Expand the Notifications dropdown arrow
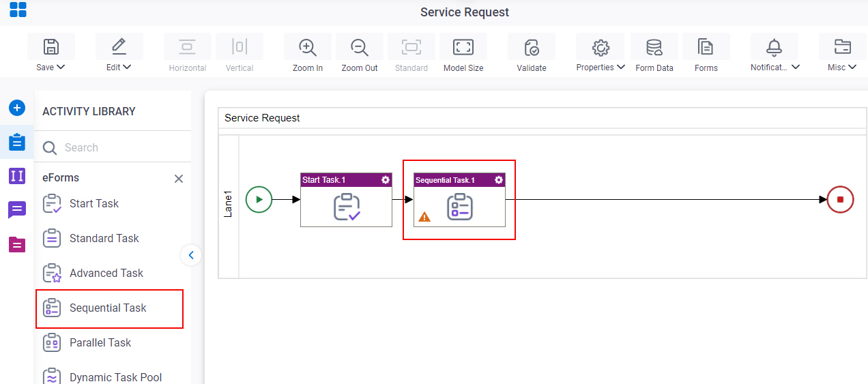This screenshot has width=868, height=384. click(x=796, y=67)
